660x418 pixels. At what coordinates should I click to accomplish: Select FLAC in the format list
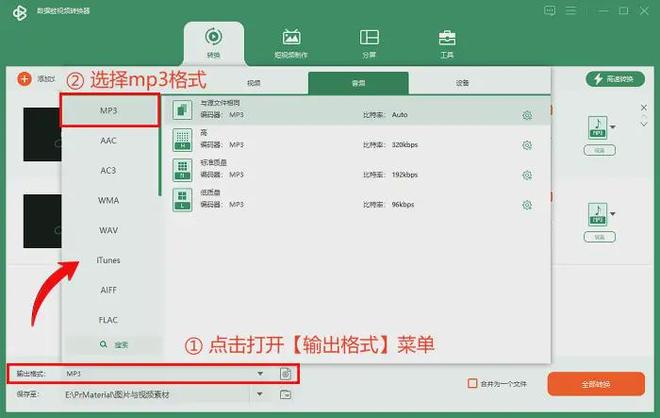[x=109, y=320]
